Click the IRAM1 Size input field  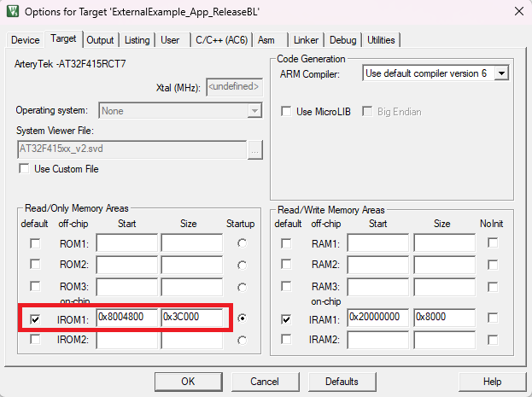pos(444,318)
